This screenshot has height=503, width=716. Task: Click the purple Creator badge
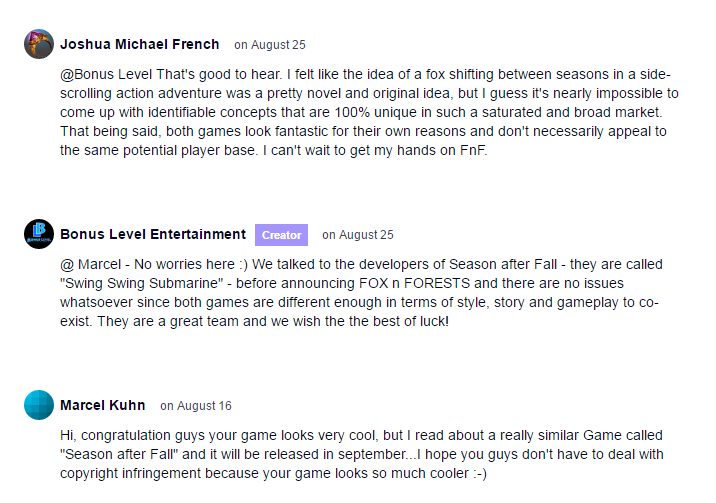click(281, 235)
